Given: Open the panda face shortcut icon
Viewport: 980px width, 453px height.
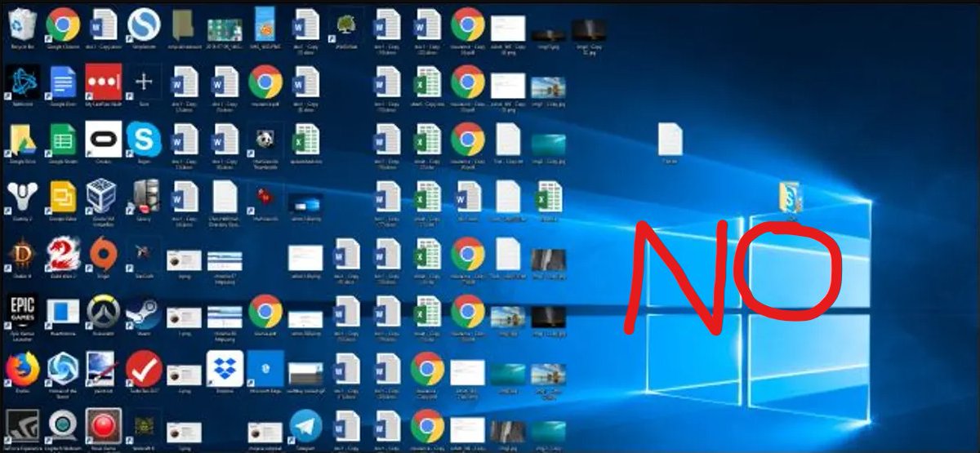Looking at the screenshot, I should (265, 140).
